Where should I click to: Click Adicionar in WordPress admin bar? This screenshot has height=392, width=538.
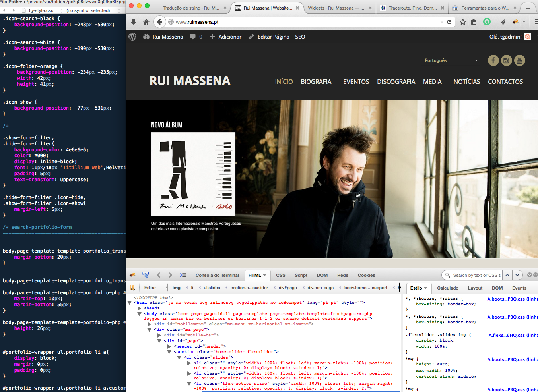(x=225, y=37)
